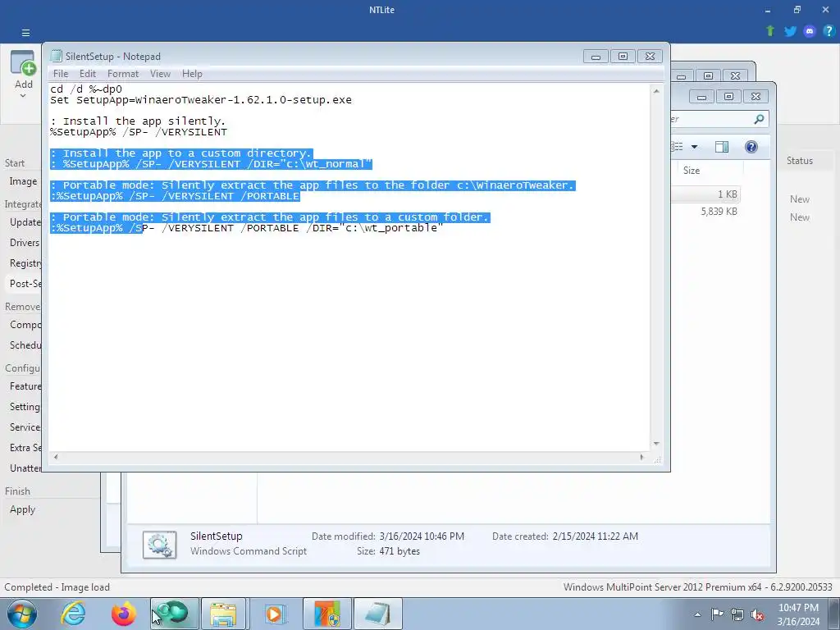Launch Firefox from the taskbar
The height and width of the screenshot is (630, 840).
pyautogui.click(x=123, y=614)
